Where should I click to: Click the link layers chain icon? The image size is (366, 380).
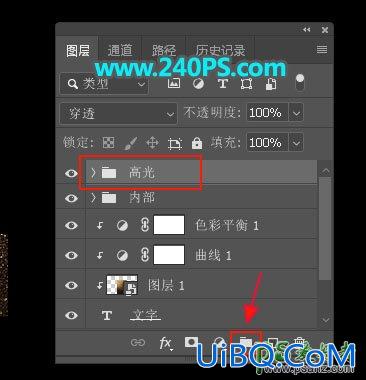(x=138, y=342)
